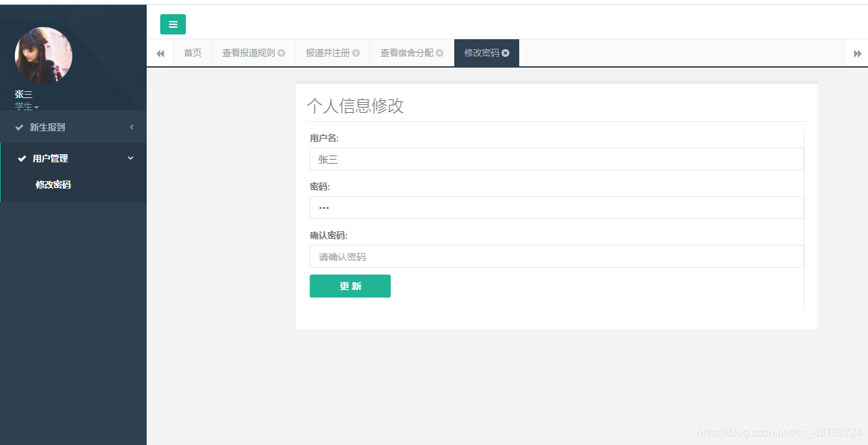The height and width of the screenshot is (445, 868).
Task: Close the 查看宿舍分配 tab
Action: pyautogui.click(x=441, y=52)
